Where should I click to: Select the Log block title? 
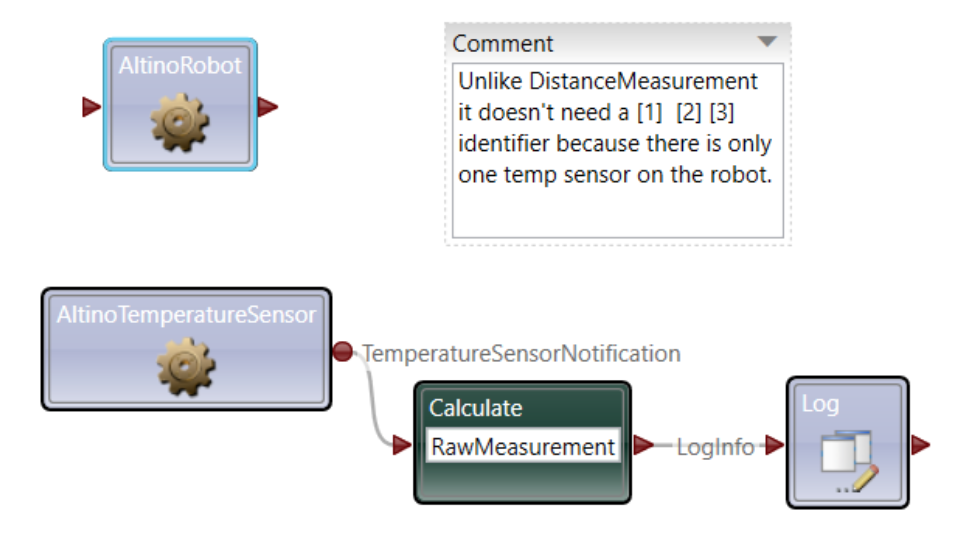point(821,404)
